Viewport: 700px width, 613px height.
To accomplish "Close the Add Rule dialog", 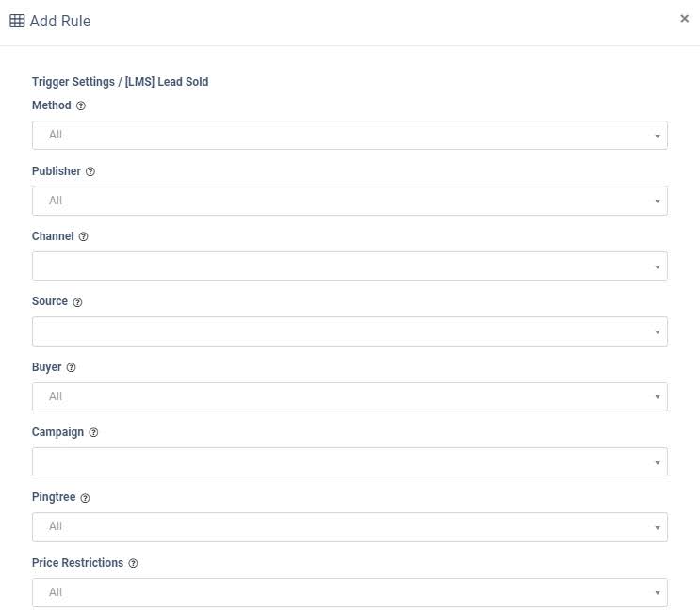I will click(684, 18).
